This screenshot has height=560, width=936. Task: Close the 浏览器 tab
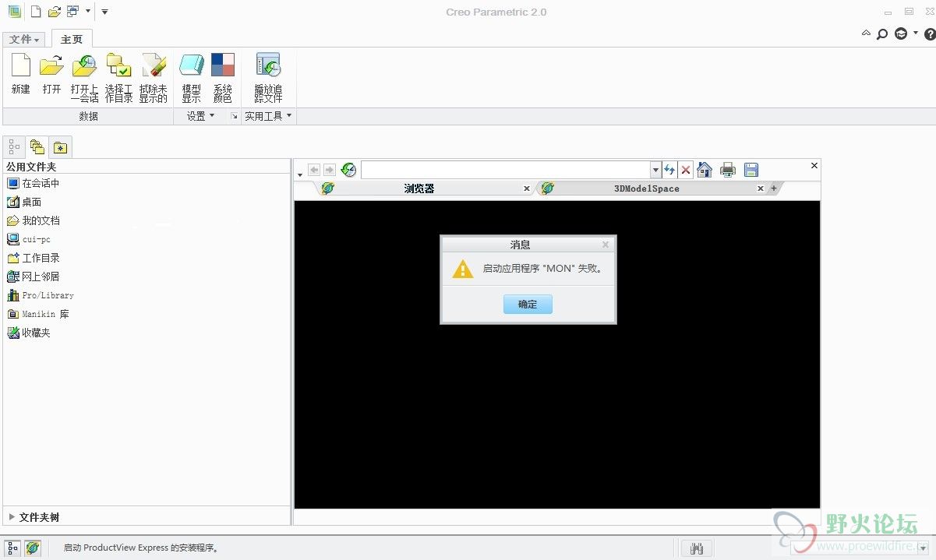click(527, 188)
